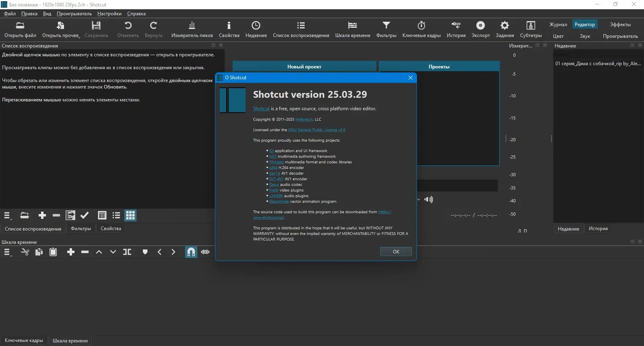Image resolution: width=644 pixels, height=346 pixels.
Task: Click the search field in Недавние panel
Action: tap(598, 54)
